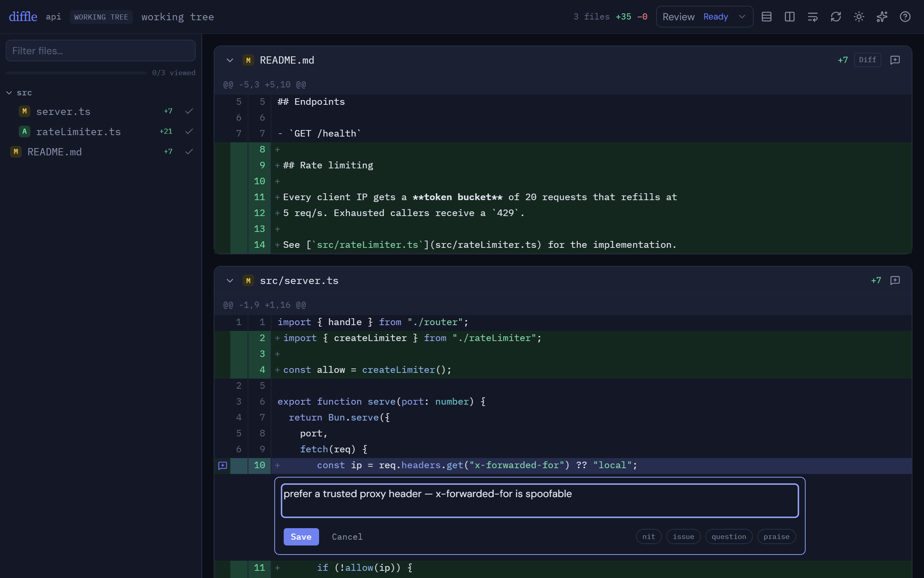
Task: Click M status badge beside server.ts in sidebar
Action: tap(25, 111)
